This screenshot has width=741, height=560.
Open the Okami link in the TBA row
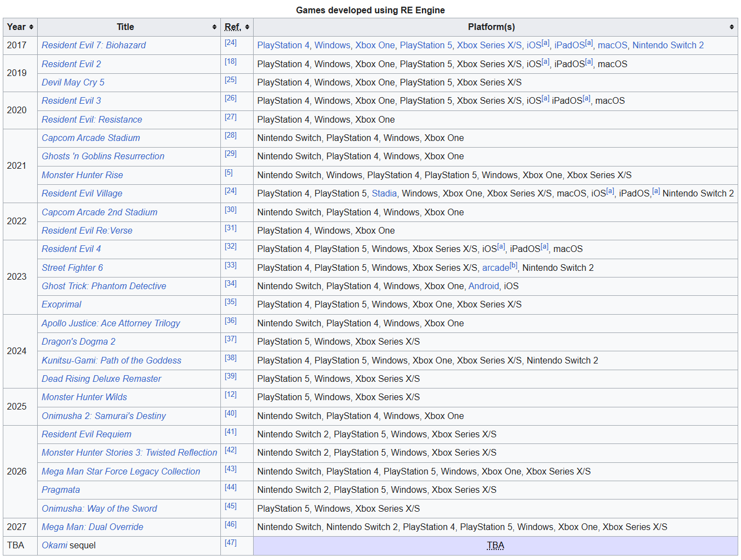point(54,546)
